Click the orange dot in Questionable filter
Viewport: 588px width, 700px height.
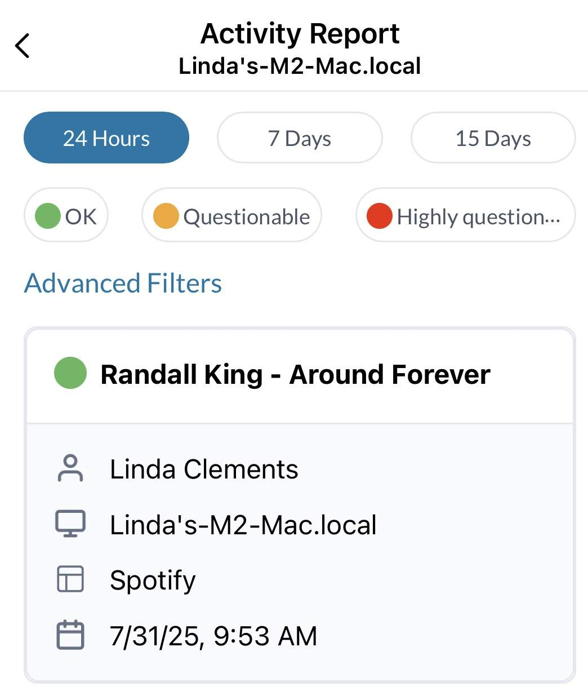click(166, 216)
